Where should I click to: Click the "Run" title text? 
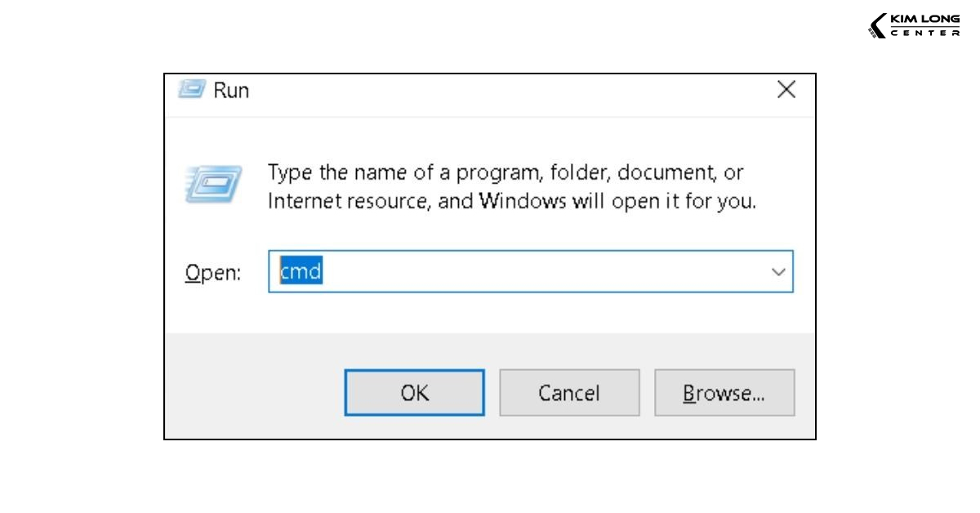231,90
